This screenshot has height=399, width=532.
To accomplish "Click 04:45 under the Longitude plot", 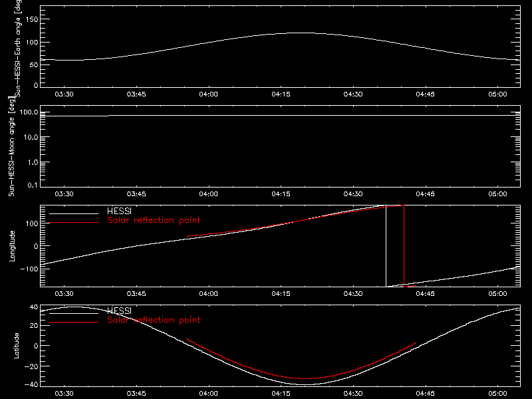I will point(426,294).
